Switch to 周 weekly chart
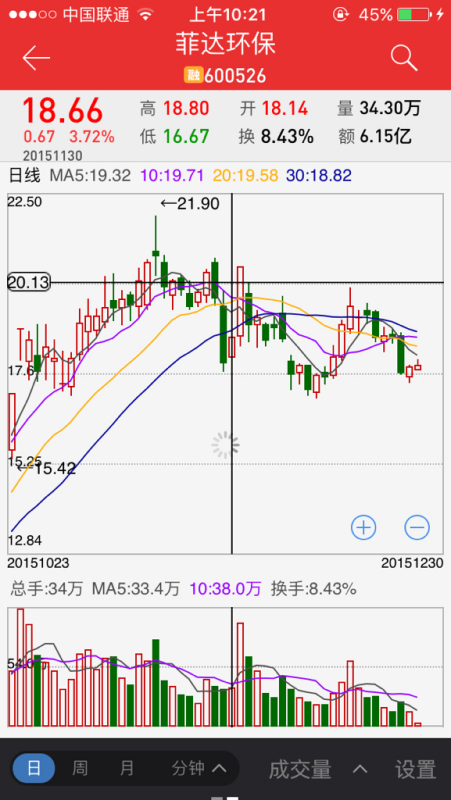The image size is (451, 800). (x=80, y=768)
